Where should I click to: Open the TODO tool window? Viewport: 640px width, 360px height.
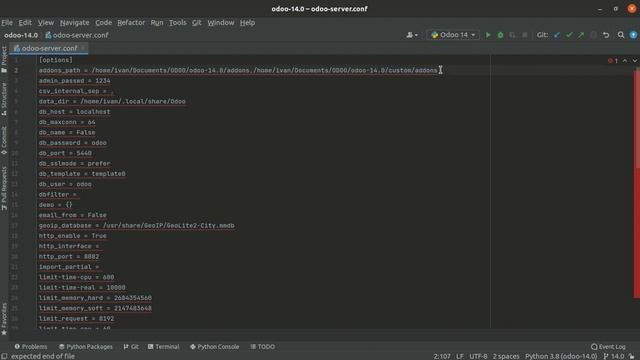[x=262, y=347]
